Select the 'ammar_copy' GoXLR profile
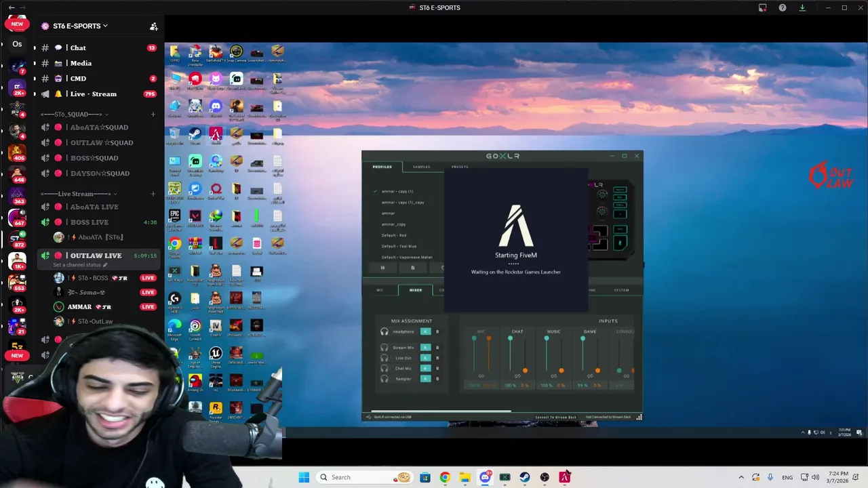 click(x=393, y=224)
